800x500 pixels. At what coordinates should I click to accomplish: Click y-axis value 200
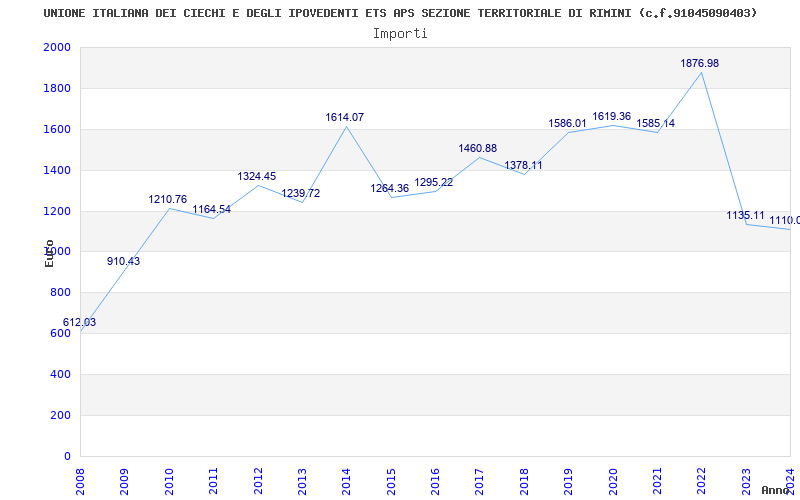[x=60, y=415]
